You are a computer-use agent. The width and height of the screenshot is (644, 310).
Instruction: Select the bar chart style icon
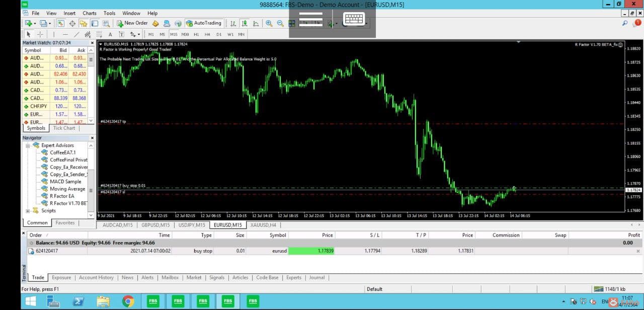[233, 23]
